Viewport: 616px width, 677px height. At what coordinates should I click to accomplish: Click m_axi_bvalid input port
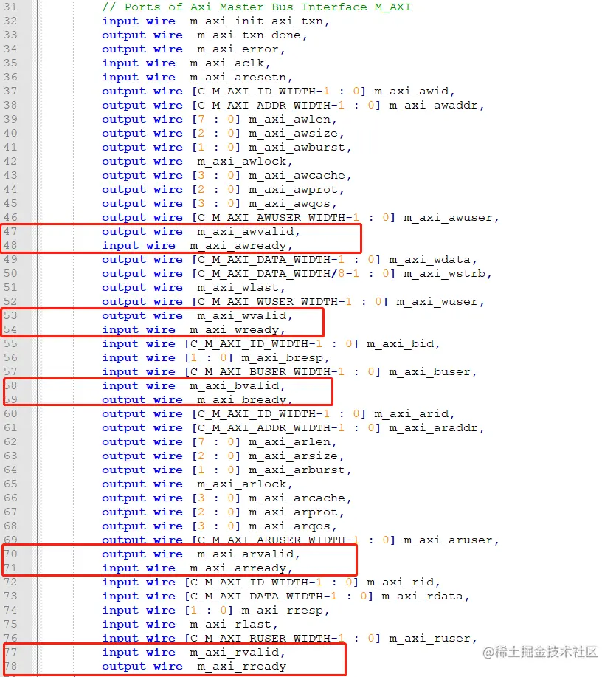pyautogui.click(x=235, y=386)
